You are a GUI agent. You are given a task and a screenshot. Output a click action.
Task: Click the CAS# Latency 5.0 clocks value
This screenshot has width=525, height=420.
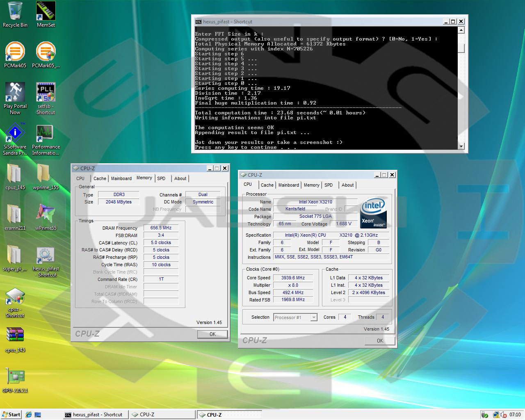click(x=161, y=243)
